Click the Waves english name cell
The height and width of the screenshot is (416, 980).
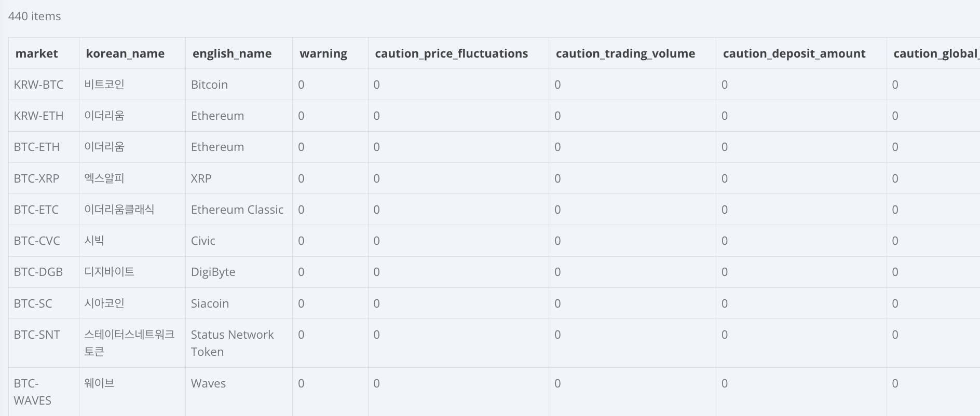208,383
